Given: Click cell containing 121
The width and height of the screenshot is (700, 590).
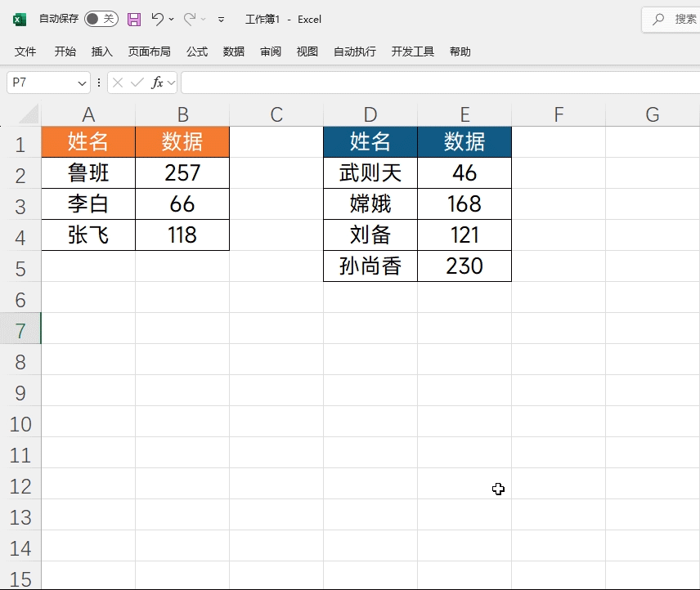Looking at the screenshot, I should click(x=464, y=235).
